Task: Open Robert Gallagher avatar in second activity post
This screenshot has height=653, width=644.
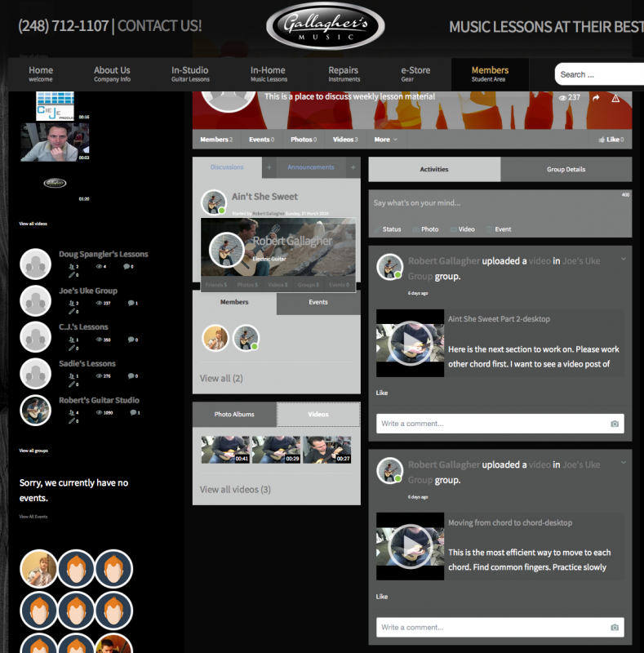Action: pos(389,471)
